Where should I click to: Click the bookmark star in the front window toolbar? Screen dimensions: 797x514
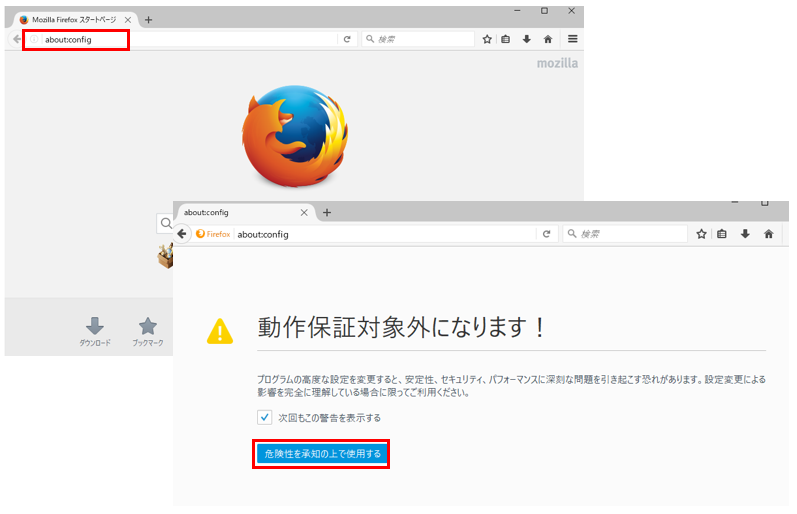tap(701, 234)
